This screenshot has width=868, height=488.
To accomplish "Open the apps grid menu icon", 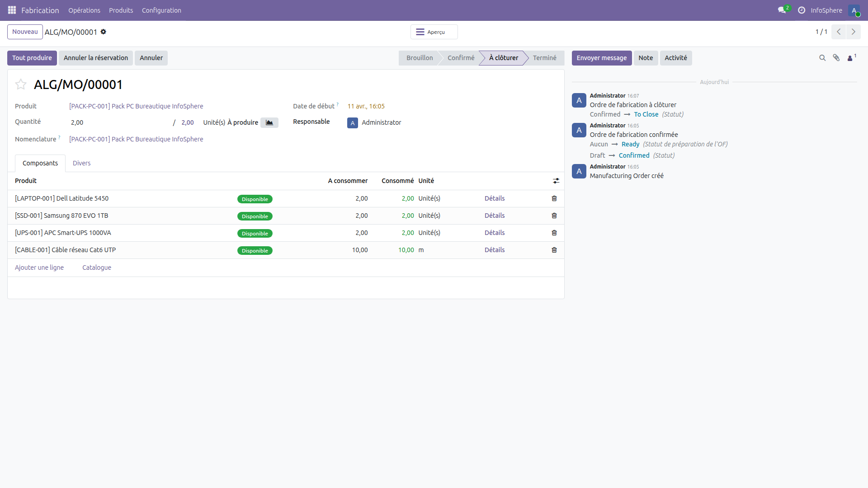I will 12,10.
